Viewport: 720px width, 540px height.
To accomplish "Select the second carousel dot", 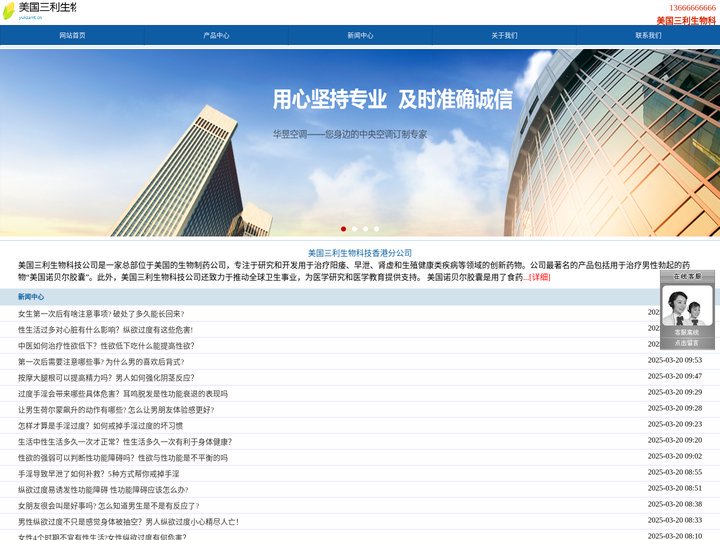I will 354,229.
